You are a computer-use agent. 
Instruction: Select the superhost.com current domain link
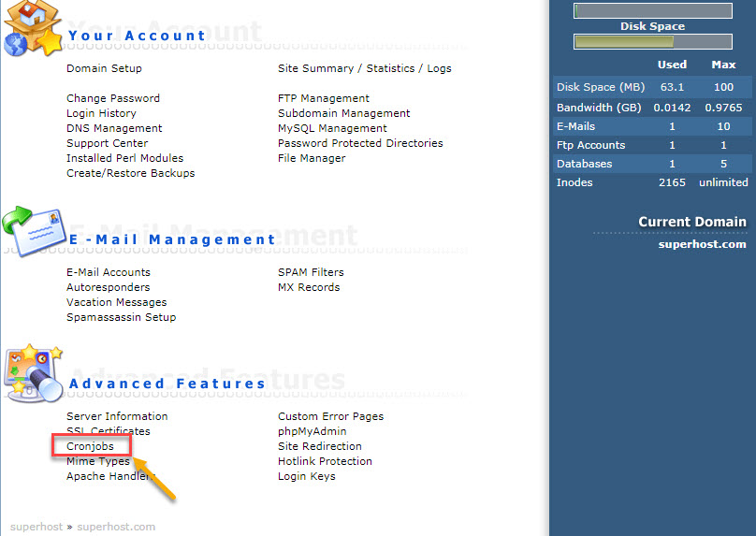point(702,244)
